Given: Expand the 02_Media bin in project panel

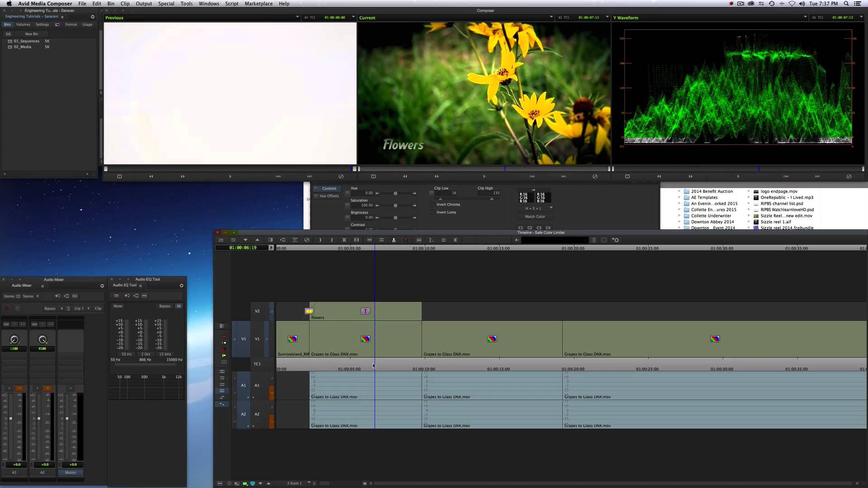Looking at the screenshot, I should (x=10, y=47).
